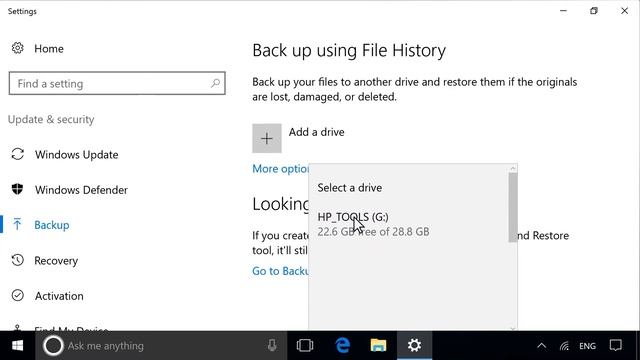Click the ENG language indicator
This screenshot has width=640, height=360.
coord(587,346)
